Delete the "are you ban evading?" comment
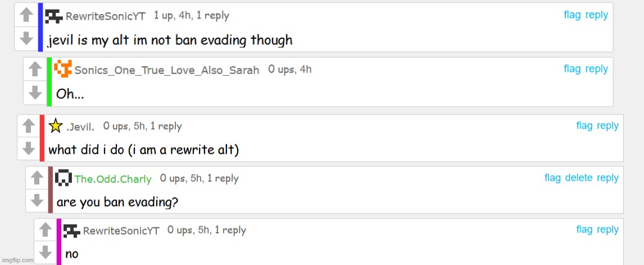 pos(578,178)
